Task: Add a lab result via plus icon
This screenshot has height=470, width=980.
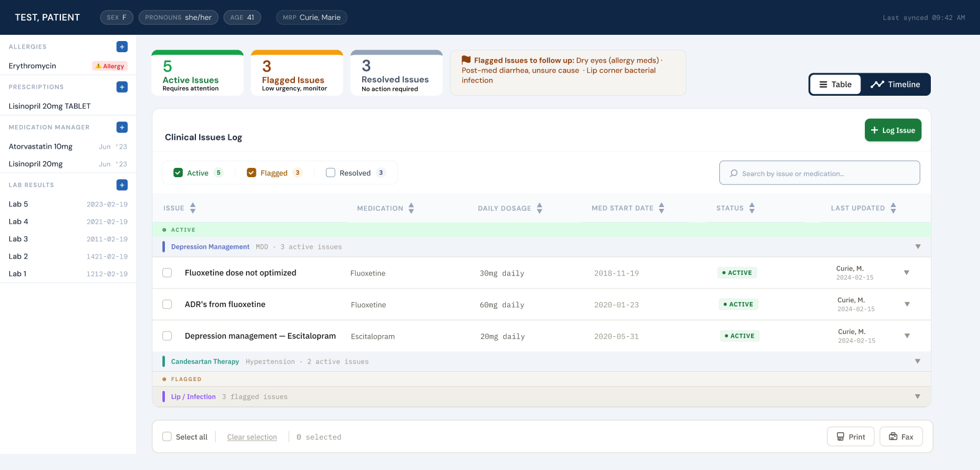Action: pos(122,185)
